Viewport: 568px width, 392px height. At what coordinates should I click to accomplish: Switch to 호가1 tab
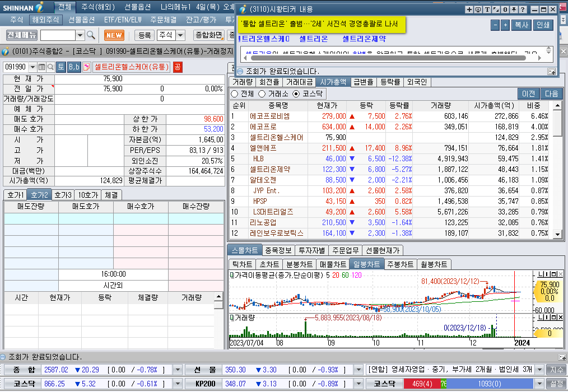16,195
